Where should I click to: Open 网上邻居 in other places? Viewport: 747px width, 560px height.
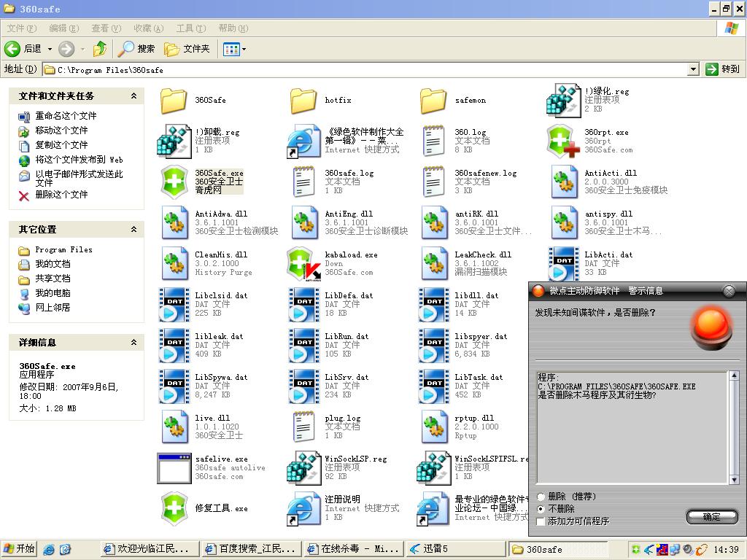click(x=53, y=308)
